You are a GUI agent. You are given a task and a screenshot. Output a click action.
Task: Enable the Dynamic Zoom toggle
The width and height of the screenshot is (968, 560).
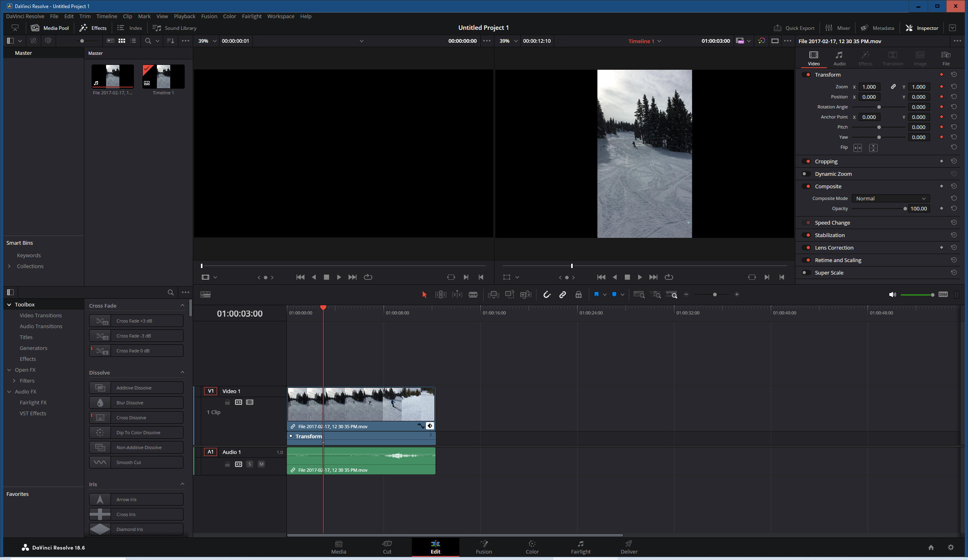806,174
